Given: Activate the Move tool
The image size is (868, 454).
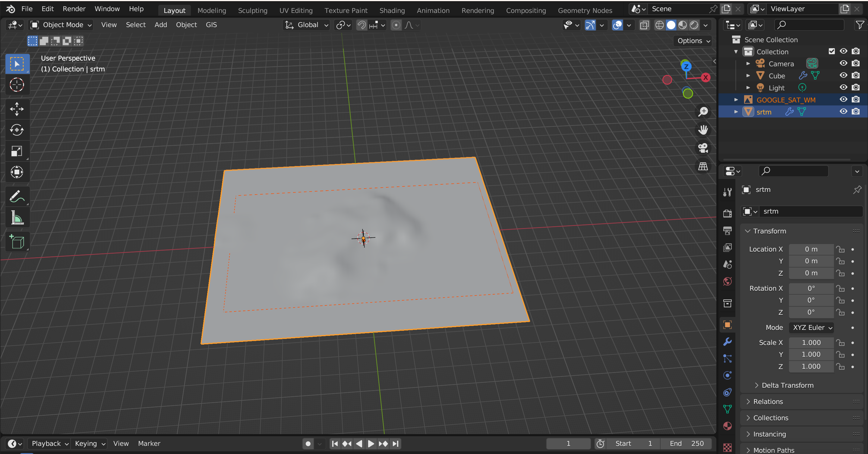Looking at the screenshot, I should click(x=17, y=109).
